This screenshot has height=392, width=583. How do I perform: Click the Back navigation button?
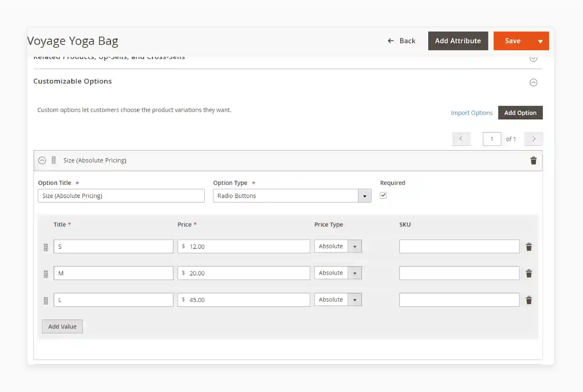pyautogui.click(x=401, y=40)
